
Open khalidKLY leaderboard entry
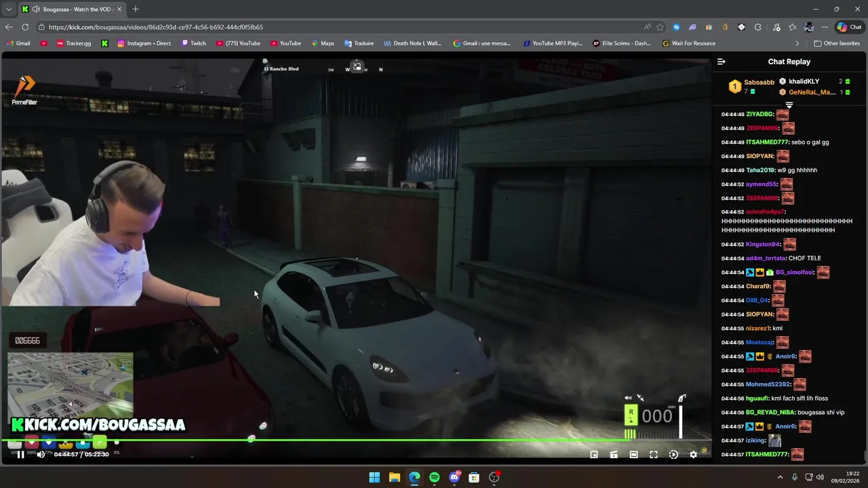804,81
